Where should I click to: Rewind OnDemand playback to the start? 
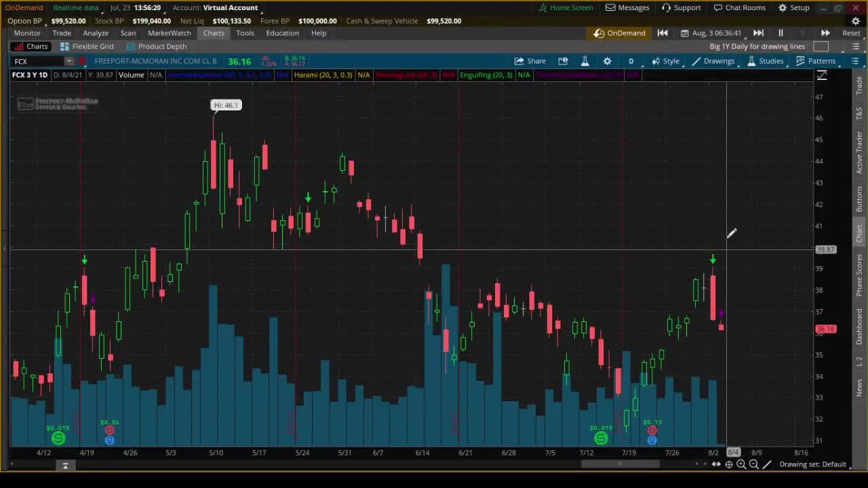pos(663,33)
